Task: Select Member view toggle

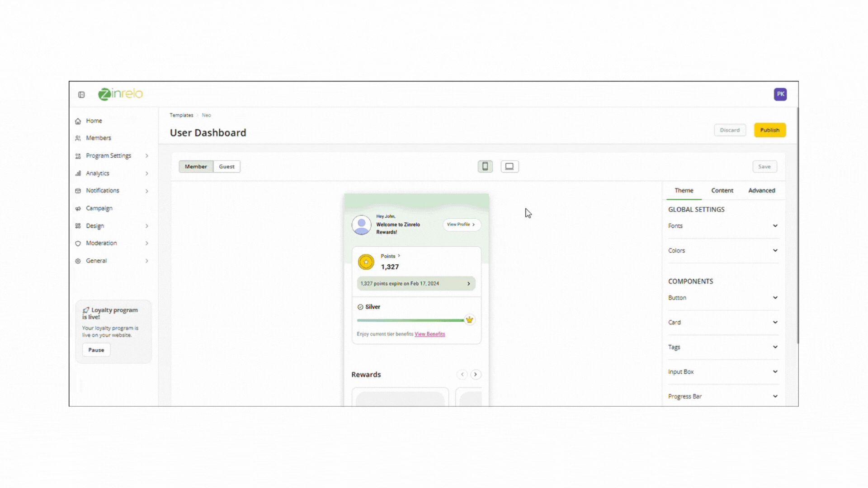Action: 196,166
